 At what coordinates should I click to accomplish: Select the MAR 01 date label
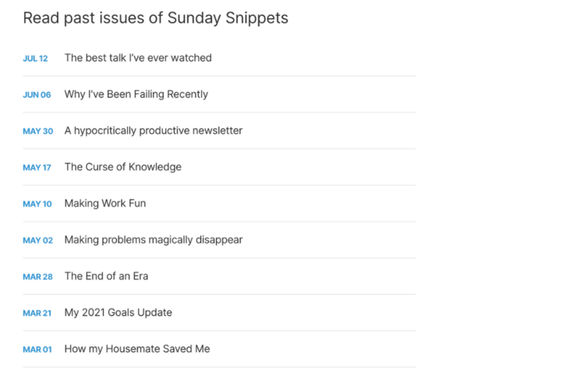[x=37, y=350]
